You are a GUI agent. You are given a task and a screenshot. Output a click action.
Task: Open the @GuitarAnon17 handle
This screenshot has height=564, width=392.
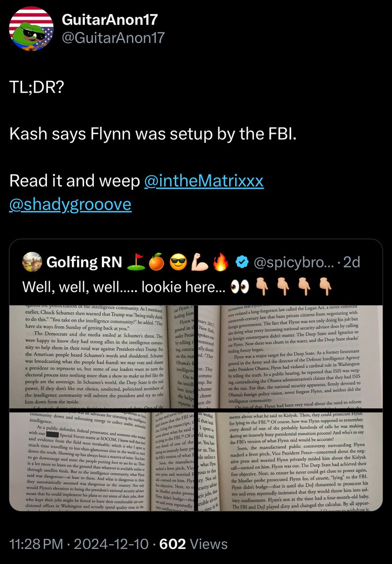[x=114, y=37]
